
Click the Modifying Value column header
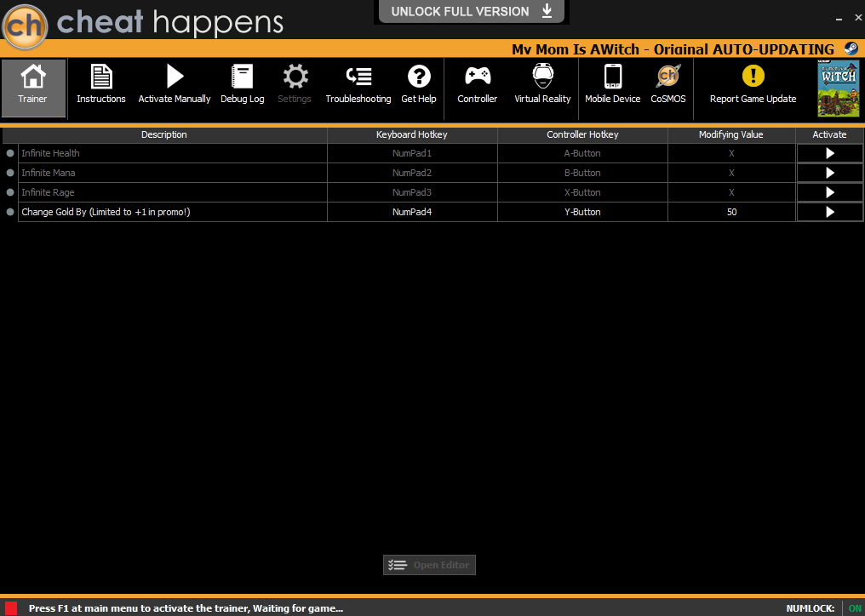coord(731,134)
